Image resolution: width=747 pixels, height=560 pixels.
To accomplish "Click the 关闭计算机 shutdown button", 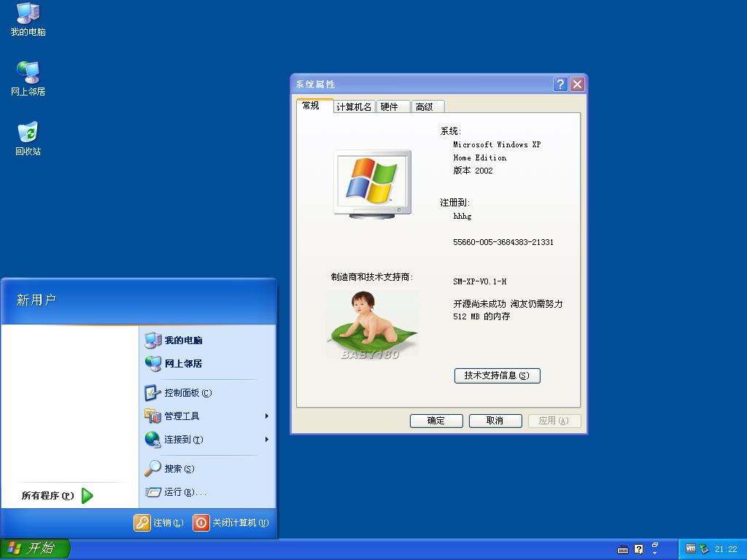I will coord(231,523).
